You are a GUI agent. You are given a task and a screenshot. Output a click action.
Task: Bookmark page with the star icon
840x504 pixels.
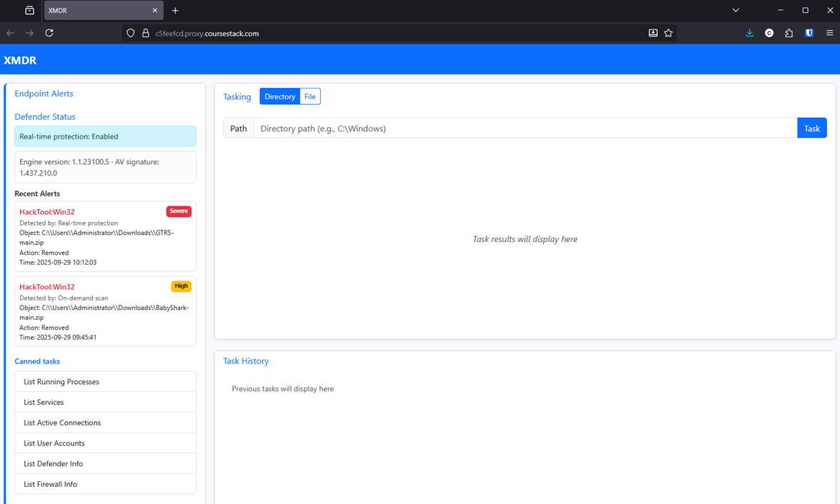[x=669, y=33]
